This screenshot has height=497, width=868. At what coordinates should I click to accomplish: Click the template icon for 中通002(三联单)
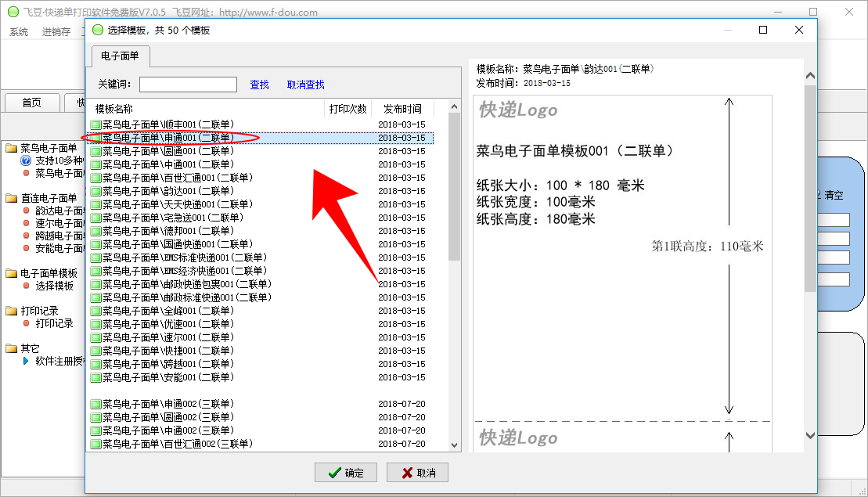point(95,430)
